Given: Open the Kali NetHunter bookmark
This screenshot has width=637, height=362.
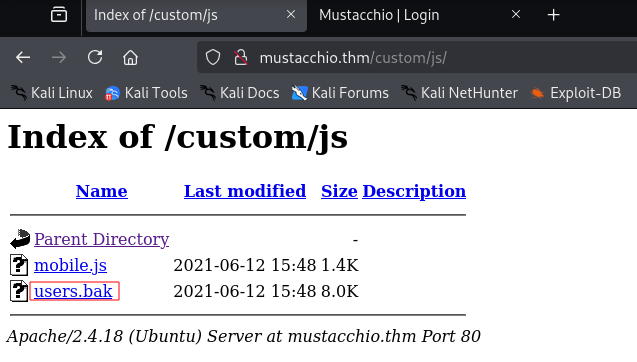Looking at the screenshot, I should click(459, 93).
